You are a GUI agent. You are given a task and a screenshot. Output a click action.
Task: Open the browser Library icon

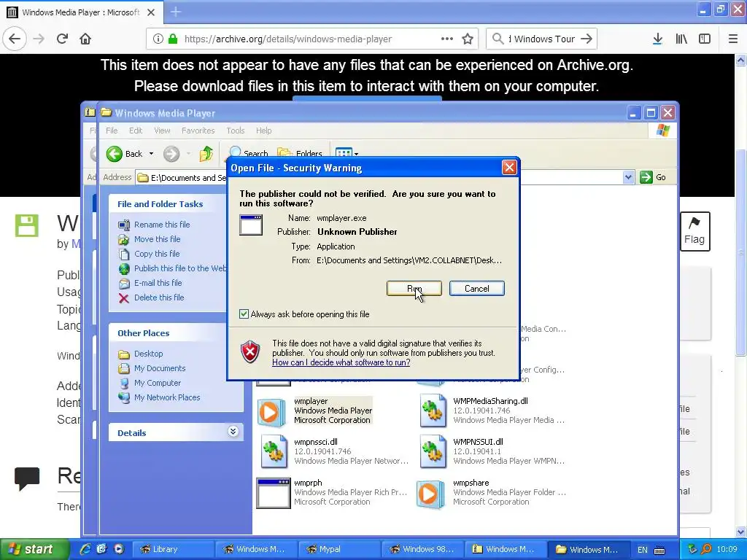[681, 39]
